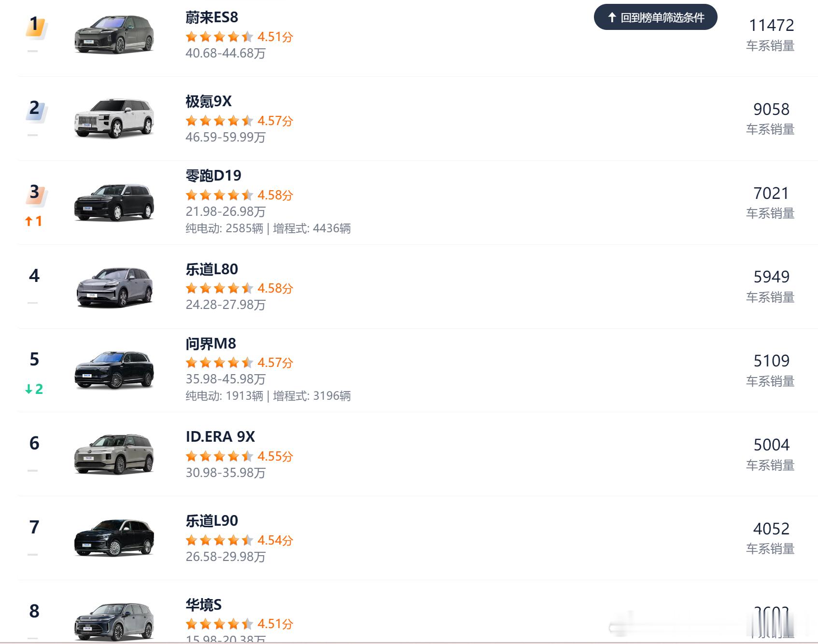818x644 pixels.
Task: Click the price range 46.59-59.99万
Action: point(226,137)
